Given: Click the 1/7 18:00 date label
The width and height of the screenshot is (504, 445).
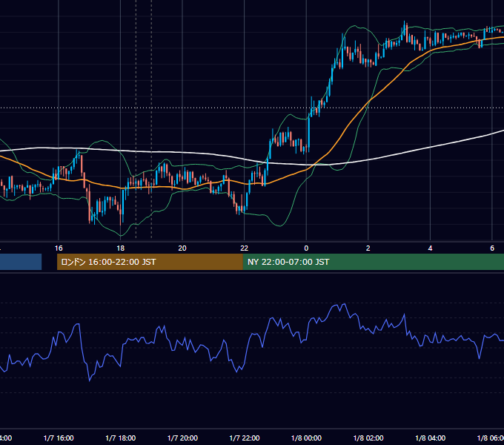Looking at the screenshot, I should [121, 438].
